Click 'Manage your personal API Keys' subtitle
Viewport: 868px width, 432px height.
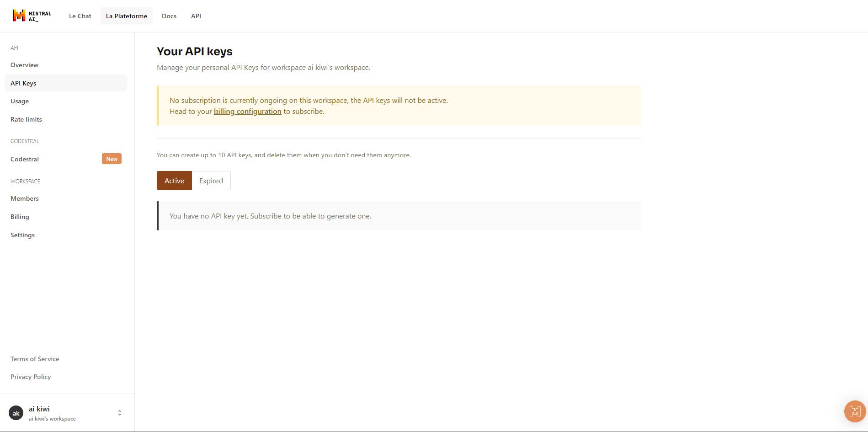[264, 68]
